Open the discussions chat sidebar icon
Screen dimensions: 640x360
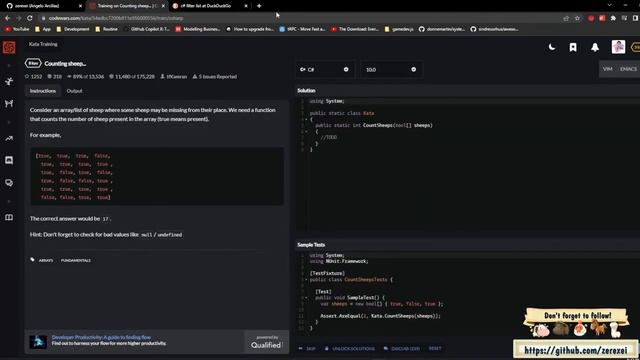9,183
